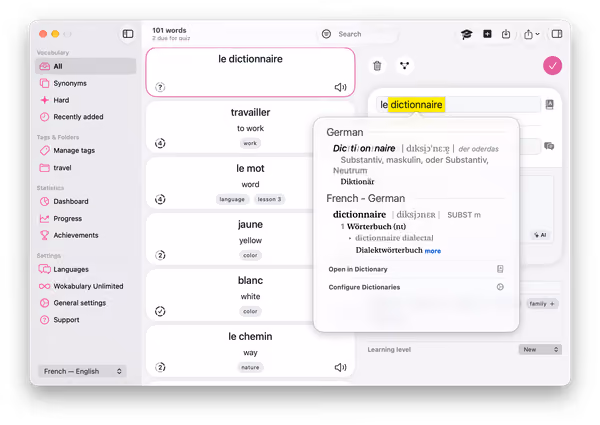
Task: Click the Diktionär definition in German section
Action: point(357,182)
